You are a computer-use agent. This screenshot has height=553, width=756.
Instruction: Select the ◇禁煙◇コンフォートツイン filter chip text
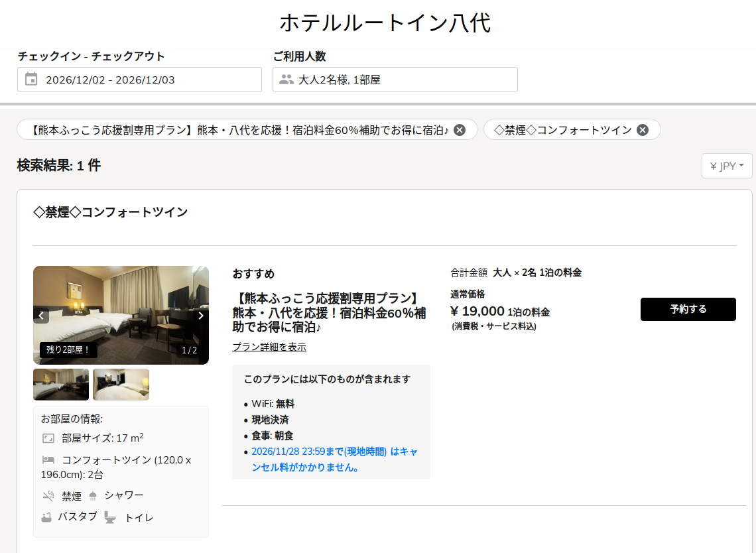tap(562, 130)
